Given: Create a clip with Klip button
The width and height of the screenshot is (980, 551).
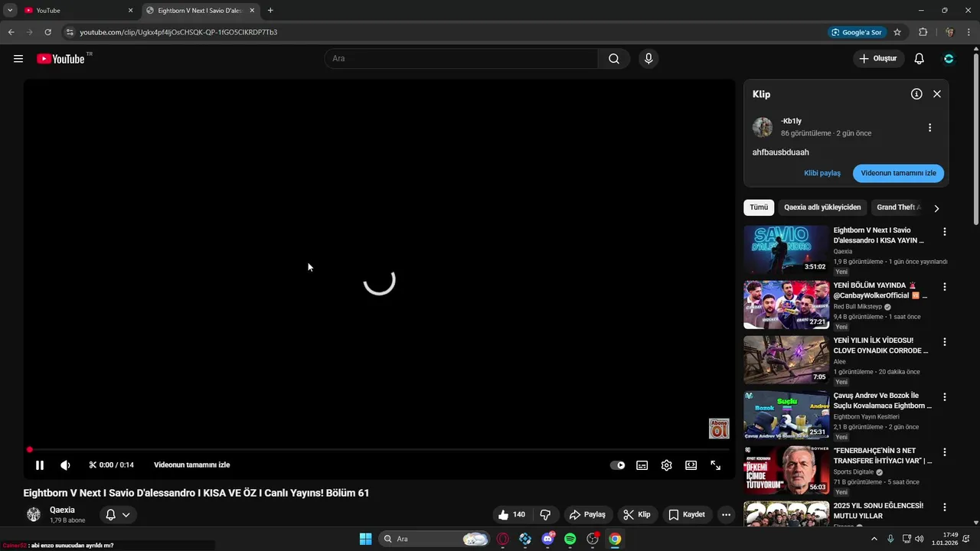Looking at the screenshot, I should pos(637,514).
